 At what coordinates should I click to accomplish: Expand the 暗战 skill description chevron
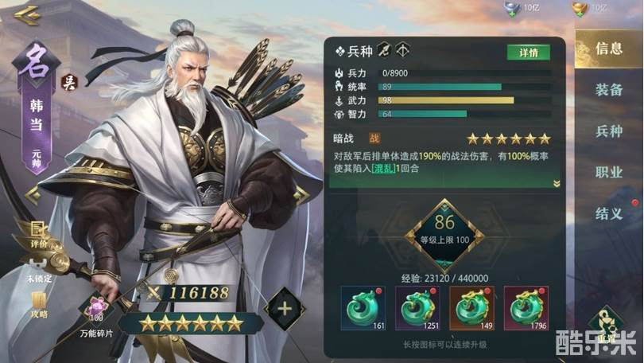click(557, 183)
